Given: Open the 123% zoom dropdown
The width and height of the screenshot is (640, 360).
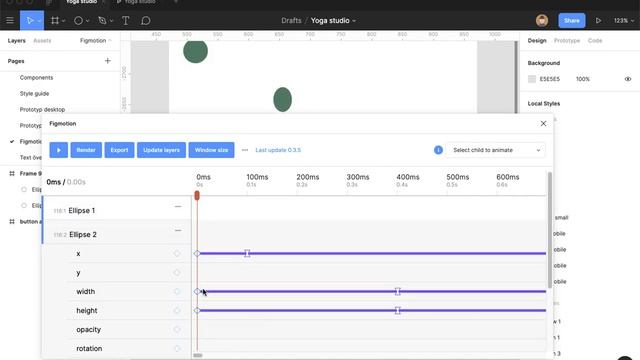Looking at the screenshot, I should coord(624,20).
